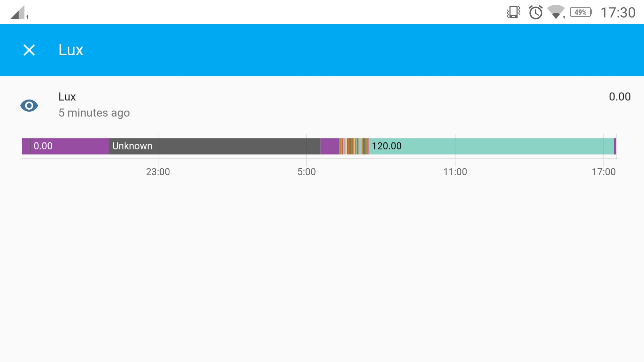
Task: Select the purple 0.00 history segment
Action: pos(65,146)
